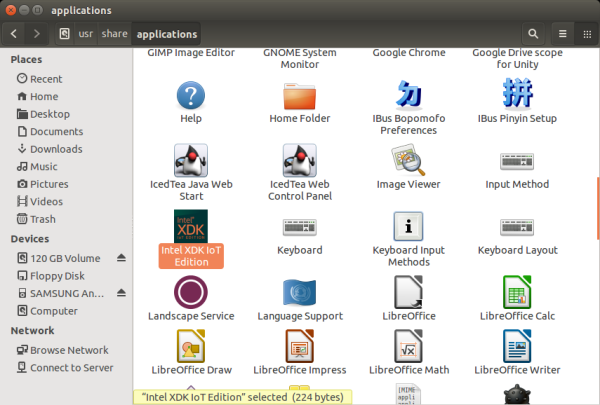Viewport: 600px width, 405px height.
Task: Select IcedTea Java Web Start icon
Action: [191, 160]
